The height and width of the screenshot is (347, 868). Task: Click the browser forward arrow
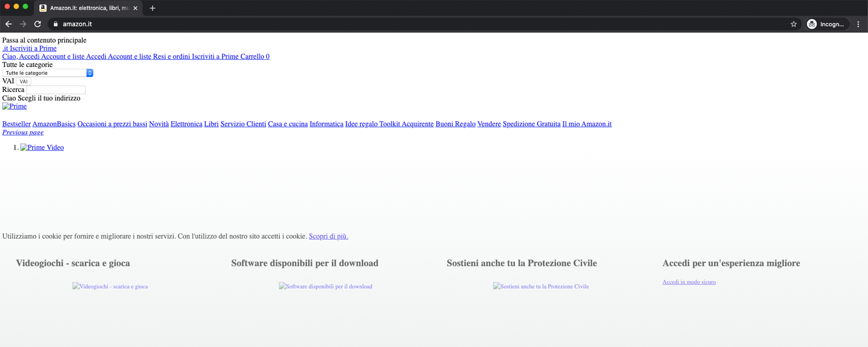[23, 24]
